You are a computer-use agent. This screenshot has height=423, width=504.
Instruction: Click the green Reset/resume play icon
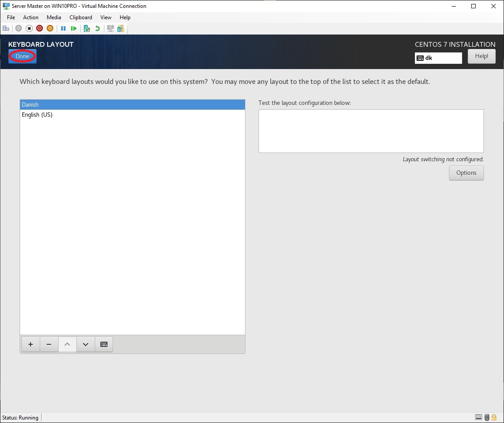point(74,28)
